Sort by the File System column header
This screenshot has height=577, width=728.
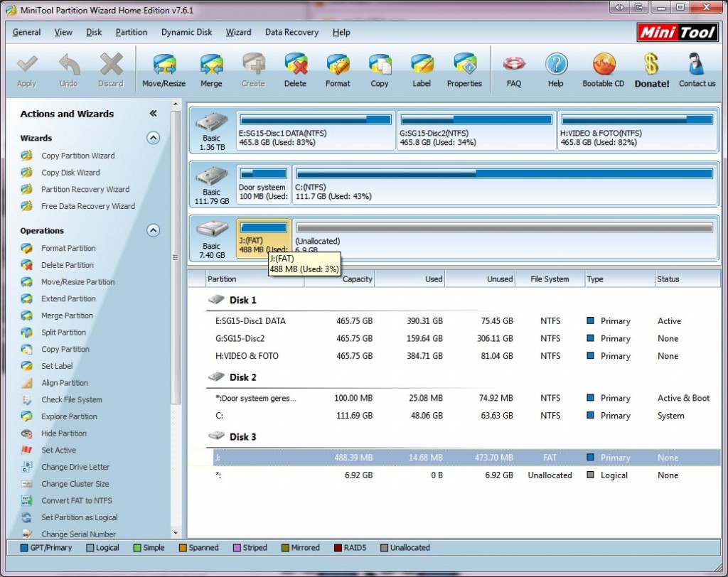550,279
